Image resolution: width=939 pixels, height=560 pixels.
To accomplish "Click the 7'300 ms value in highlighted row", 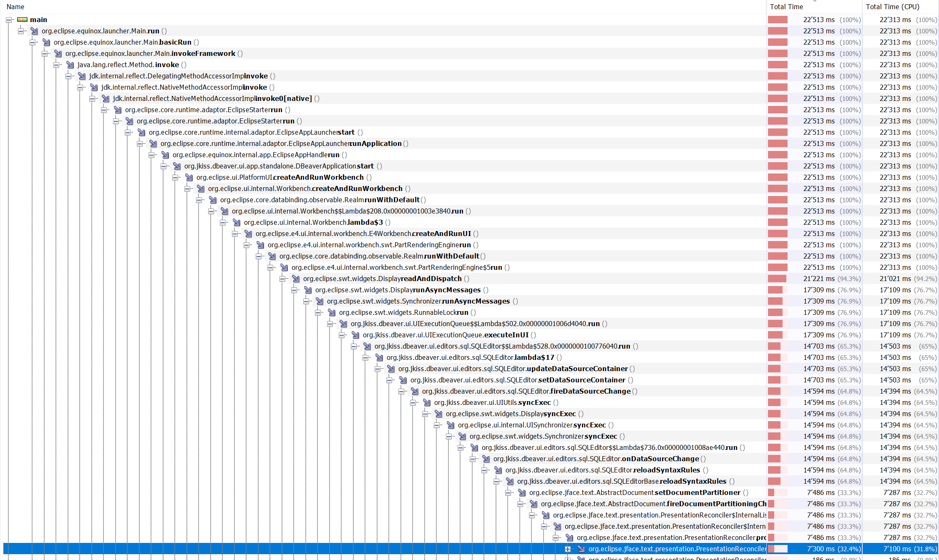I will pyautogui.click(x=821, y=549).
